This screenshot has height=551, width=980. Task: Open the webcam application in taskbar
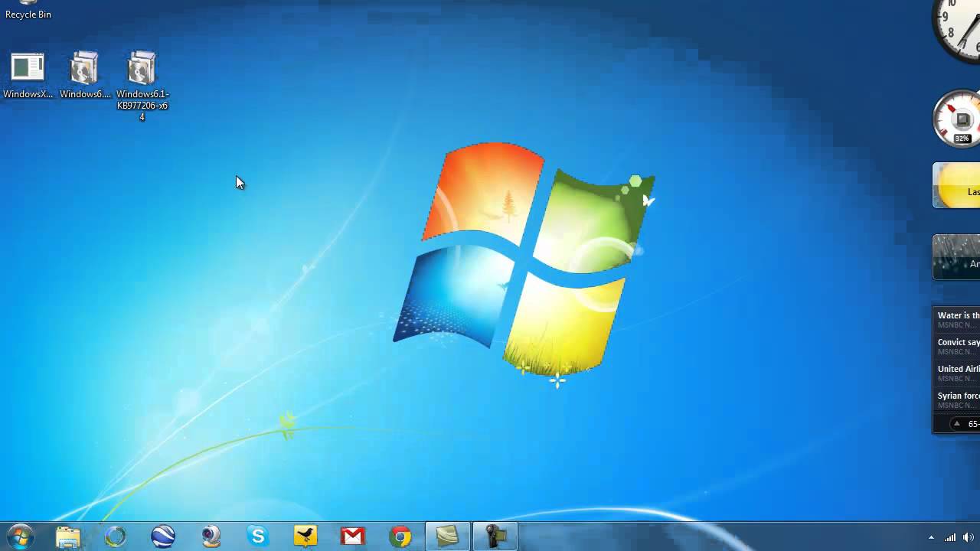[211, 536]
